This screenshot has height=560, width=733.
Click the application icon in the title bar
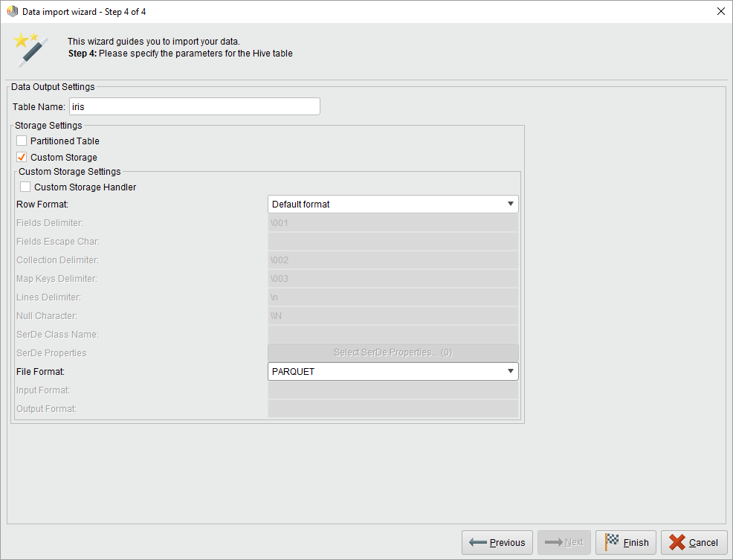pyautogui.click(x=13, y=11)
